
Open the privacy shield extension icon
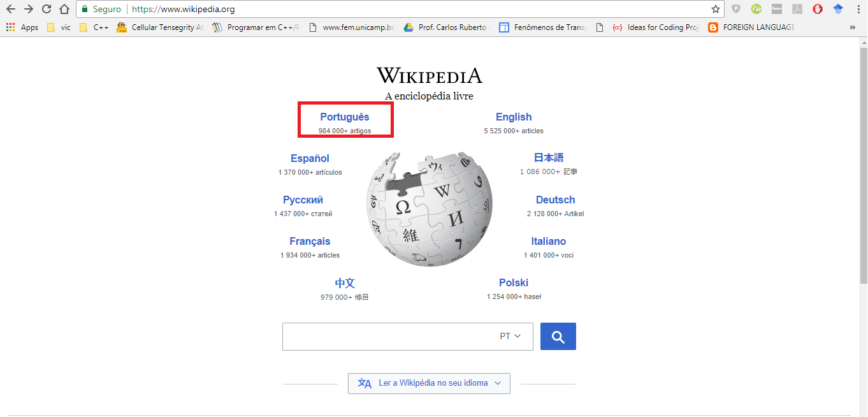coord(736,9)
